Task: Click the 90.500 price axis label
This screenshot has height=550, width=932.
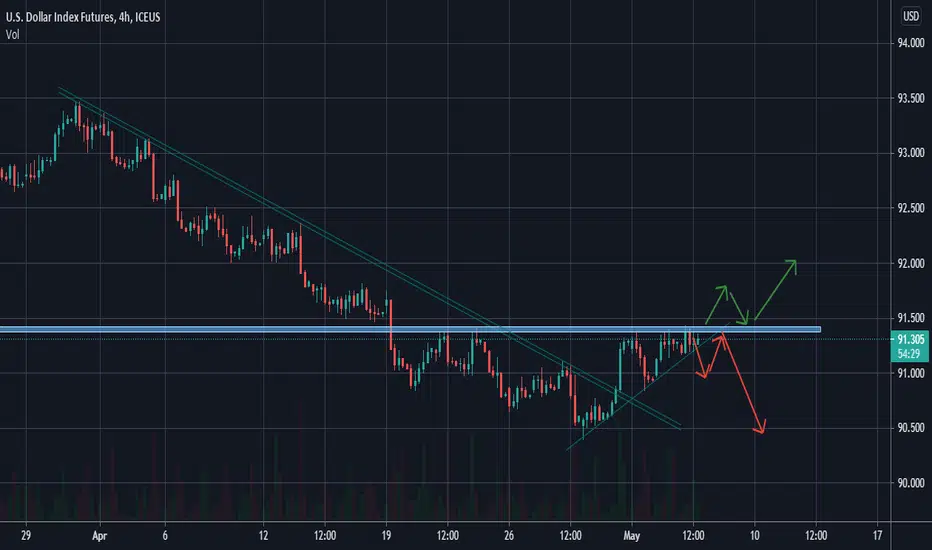Action: pyautogui.click(x=911, y=428)
